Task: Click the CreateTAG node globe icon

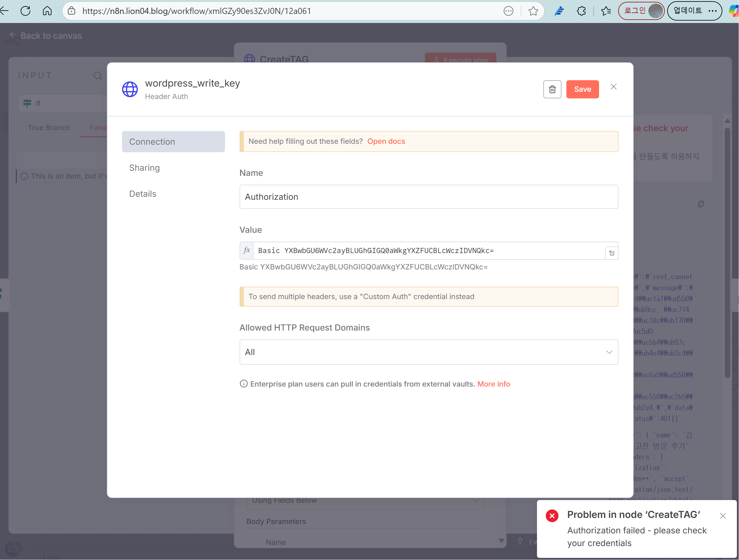Action: click(x=249, y=58)
